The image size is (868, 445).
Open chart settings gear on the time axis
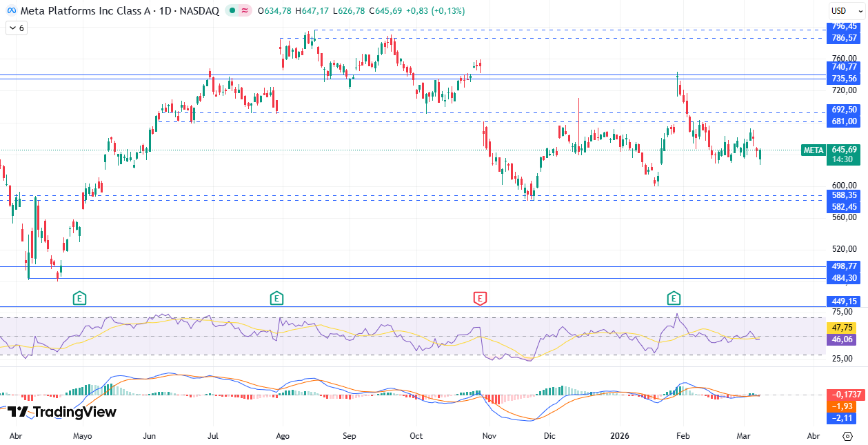point(847,436)
